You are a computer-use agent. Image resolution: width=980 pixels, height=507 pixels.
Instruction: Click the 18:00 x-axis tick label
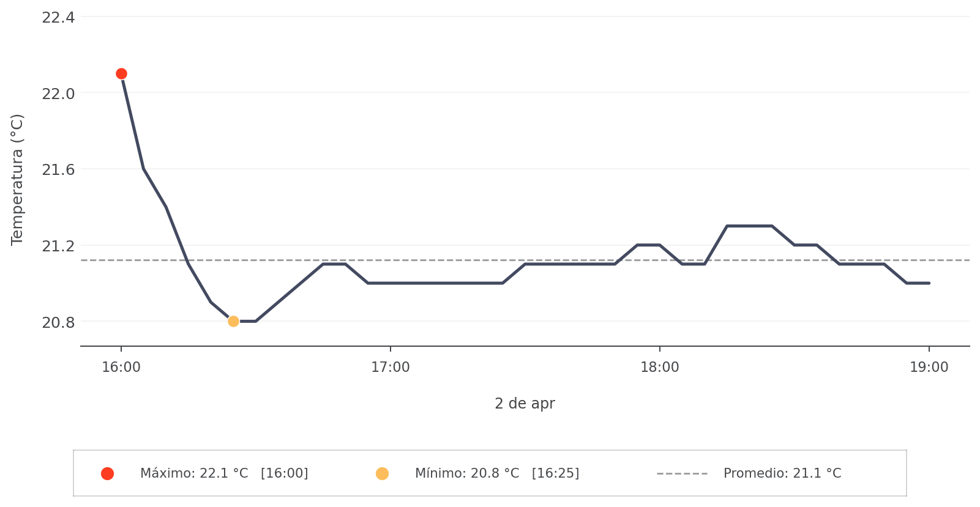pyautogui.click(x=659, y=368)
